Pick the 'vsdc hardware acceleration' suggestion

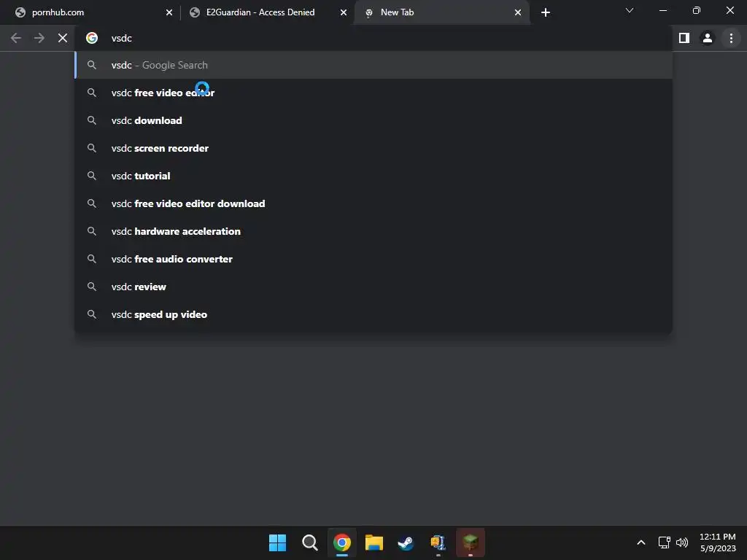(x=373, y=231)
